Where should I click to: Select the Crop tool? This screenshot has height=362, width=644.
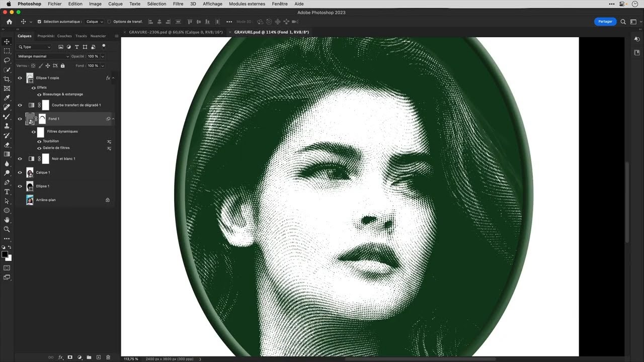[7, 79]
